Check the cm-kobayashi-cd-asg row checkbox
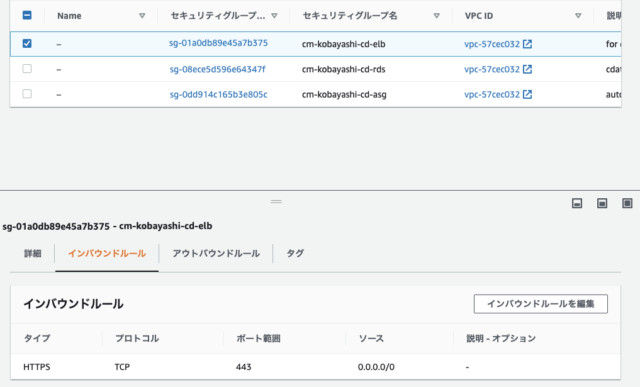The height and width of the screenshot is (387, 640). tap(27, 94)
